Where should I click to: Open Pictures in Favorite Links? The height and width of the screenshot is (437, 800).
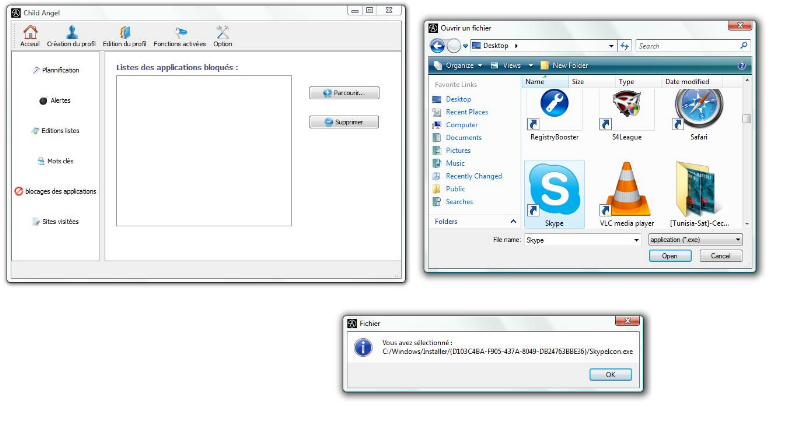click(452, 150)
